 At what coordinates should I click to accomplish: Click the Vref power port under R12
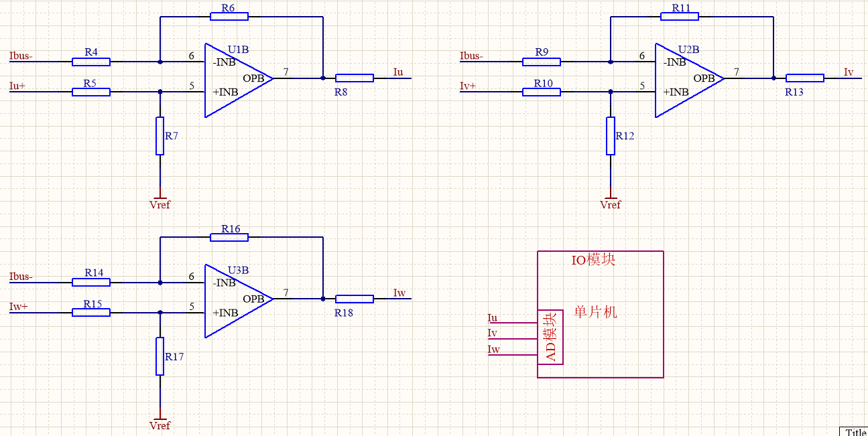point(611,202)
